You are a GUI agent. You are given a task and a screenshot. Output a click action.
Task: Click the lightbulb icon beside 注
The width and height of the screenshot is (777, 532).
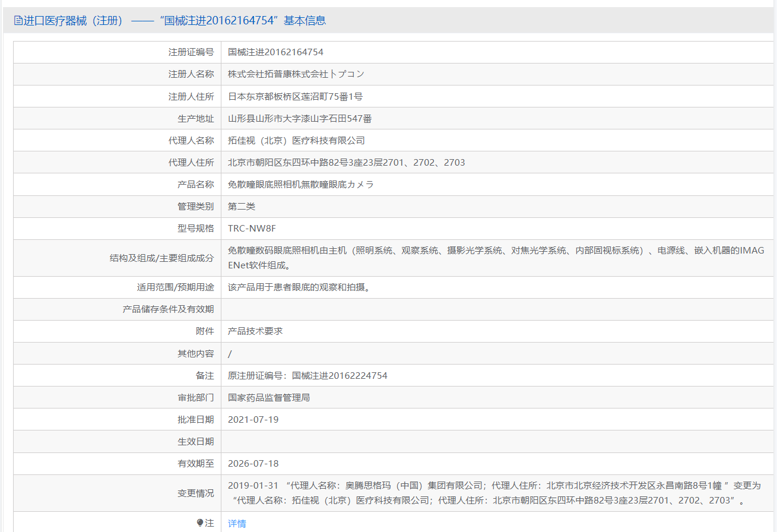click(x=200, y=523)
